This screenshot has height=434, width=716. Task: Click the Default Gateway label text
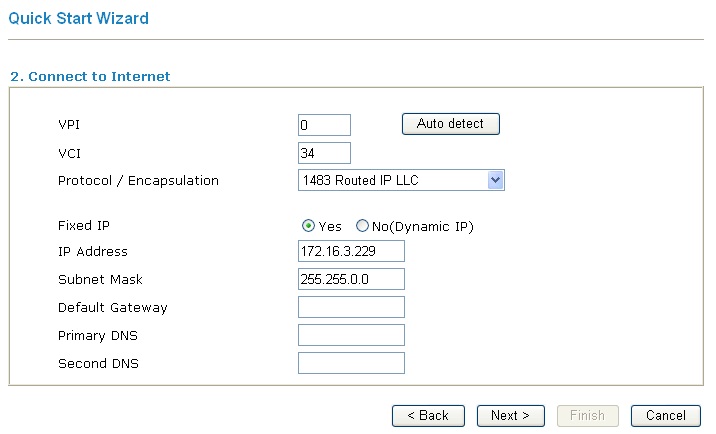[113, 308]
